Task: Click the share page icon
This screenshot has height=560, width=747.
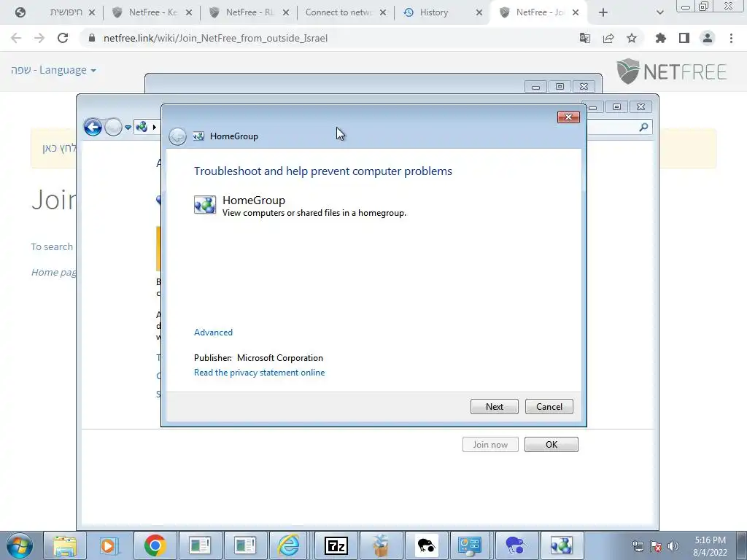Action: pyautogui.click(x=608, y=38)
